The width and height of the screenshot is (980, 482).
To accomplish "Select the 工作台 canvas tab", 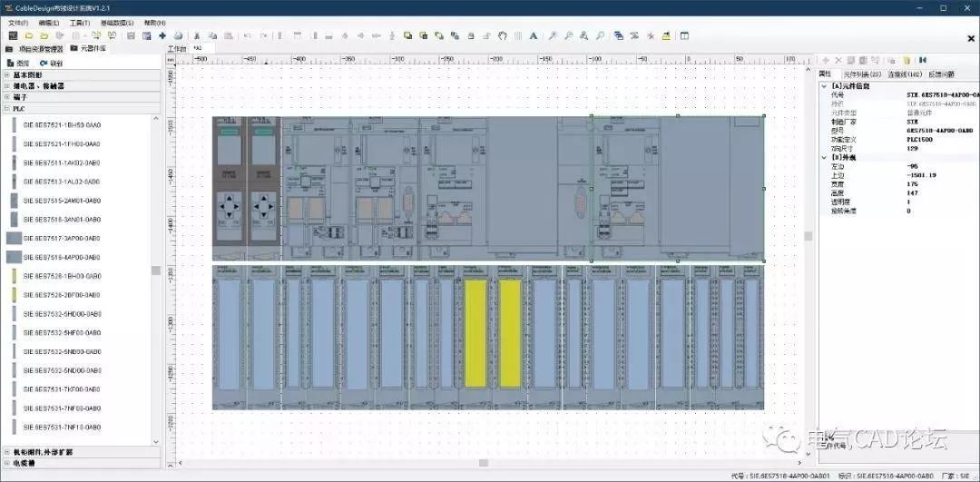I will tap(178, 48).
